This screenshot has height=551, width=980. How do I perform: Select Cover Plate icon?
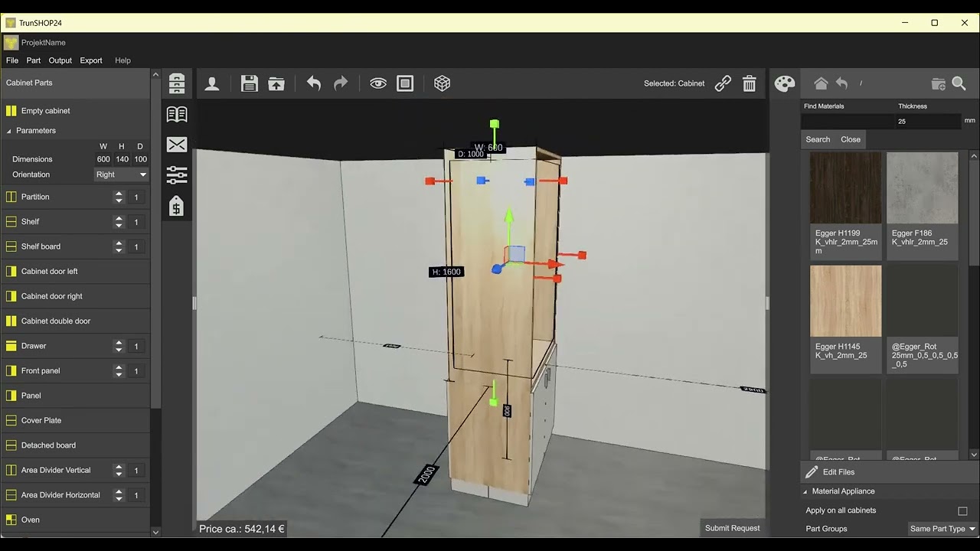11,420
